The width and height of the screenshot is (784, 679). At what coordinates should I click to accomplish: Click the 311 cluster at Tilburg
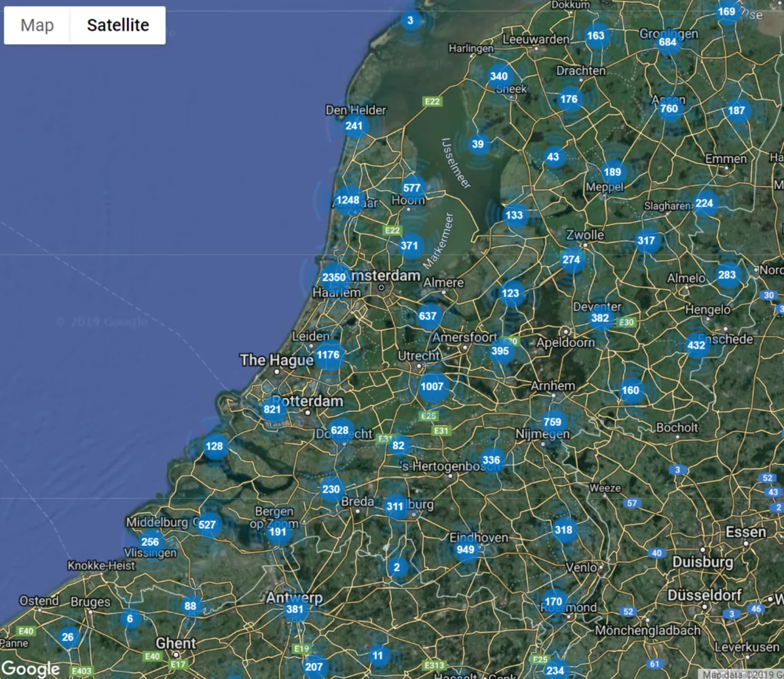pos(395,507)
